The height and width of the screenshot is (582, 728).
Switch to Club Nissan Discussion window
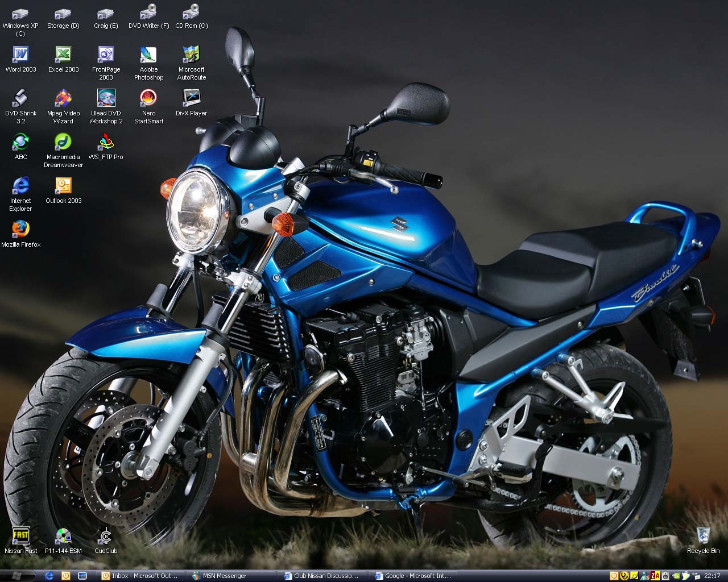pos(322,576)
